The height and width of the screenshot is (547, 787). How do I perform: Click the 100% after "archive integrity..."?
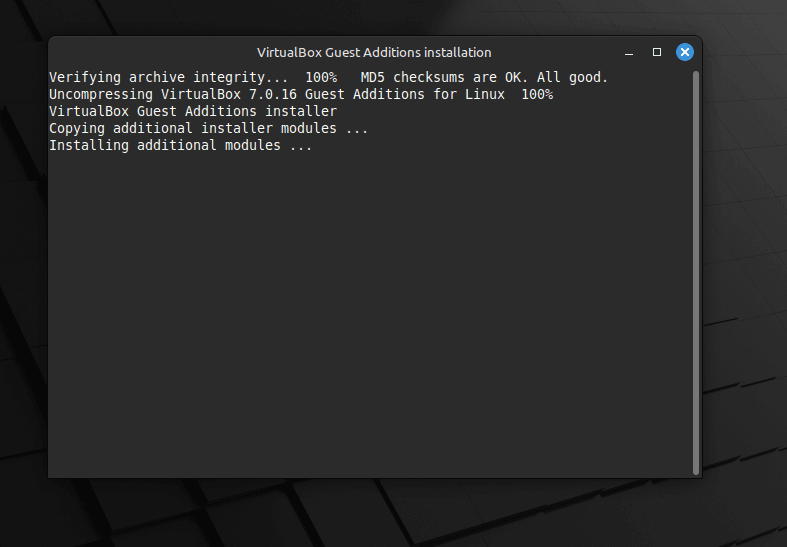pyautogui.click(x=321, y=77)
